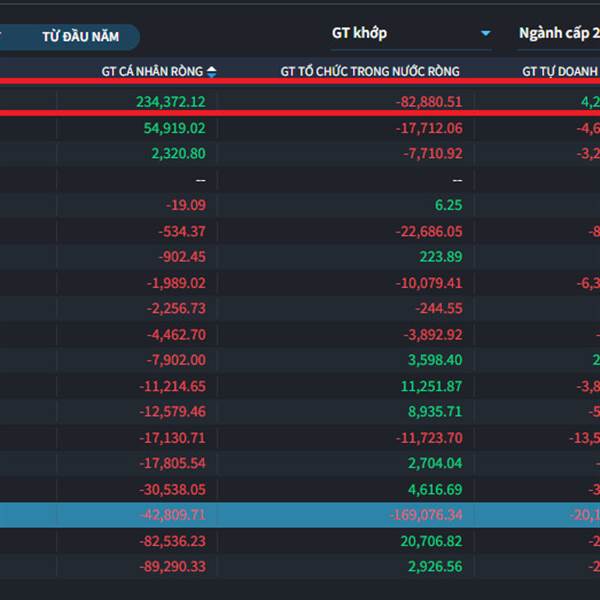
Task: Open the Ngành cấp 2 dropdown
Action: pyautogui.click(x=558, y=34)
